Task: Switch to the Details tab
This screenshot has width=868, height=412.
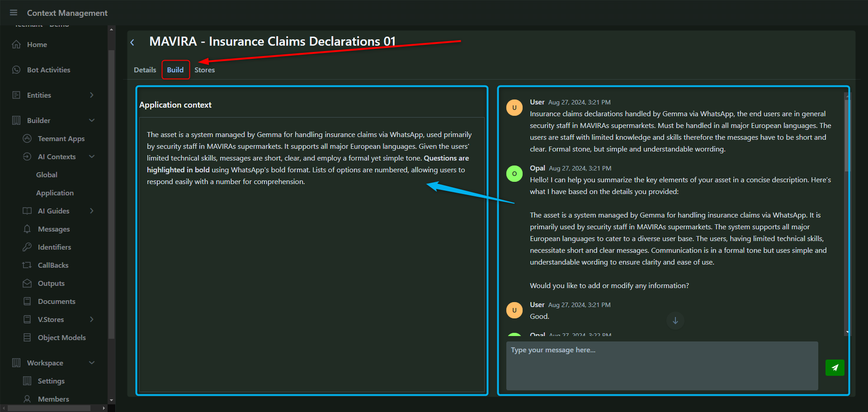Action: click(145, 70)
